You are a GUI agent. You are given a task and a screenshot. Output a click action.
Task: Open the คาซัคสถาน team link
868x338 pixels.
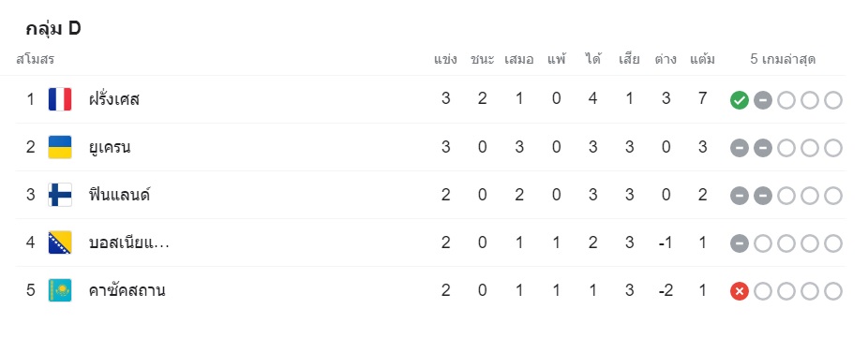[x=127, y=290]
